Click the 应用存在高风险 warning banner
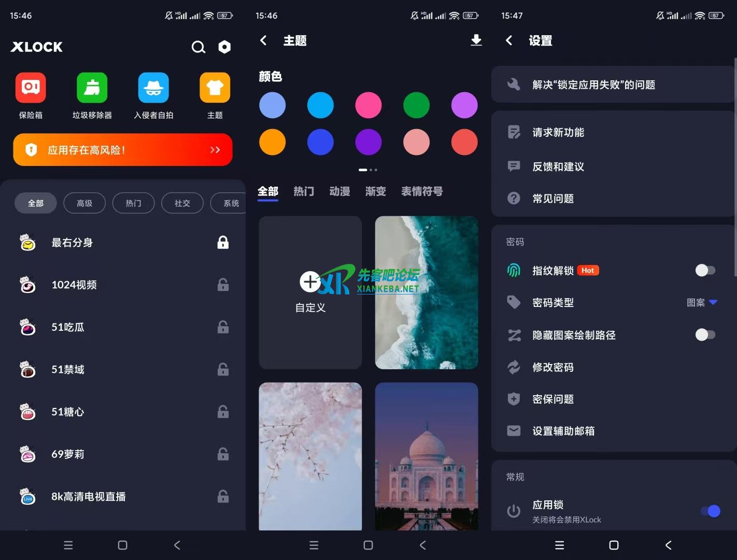The width and height of the screenshot is (737, 560). 123,150
